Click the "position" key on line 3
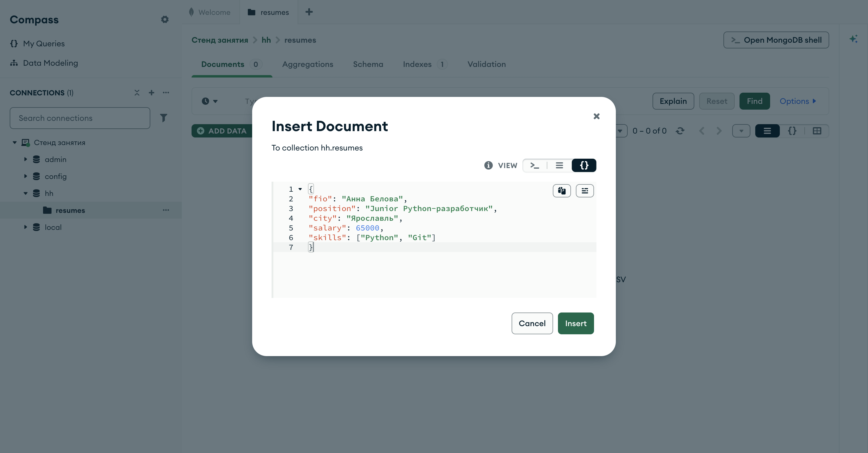Viewport: 868px width, 453px height. [x=332, y=209]
